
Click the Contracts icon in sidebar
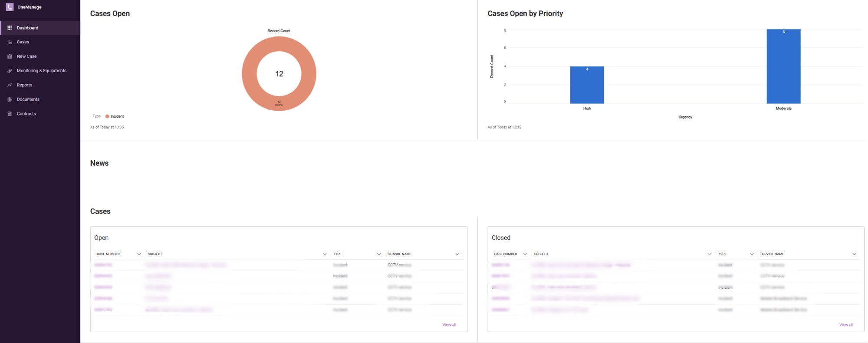[x=10, y=114]
